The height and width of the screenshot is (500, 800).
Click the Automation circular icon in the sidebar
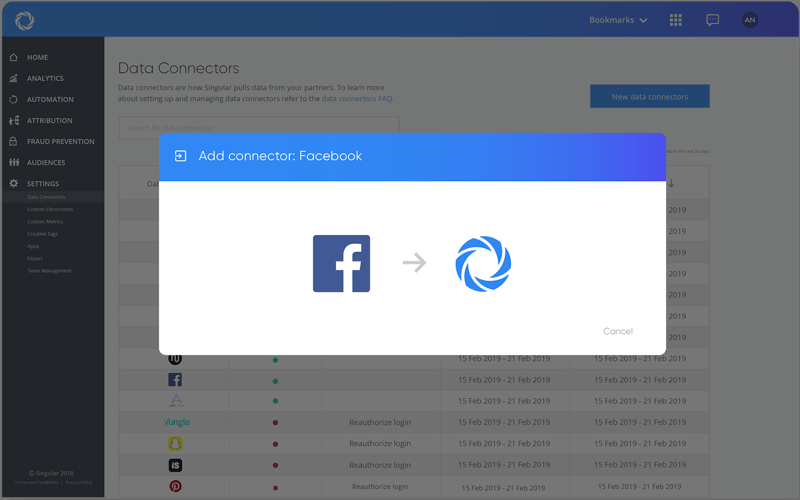pos(14,99)
